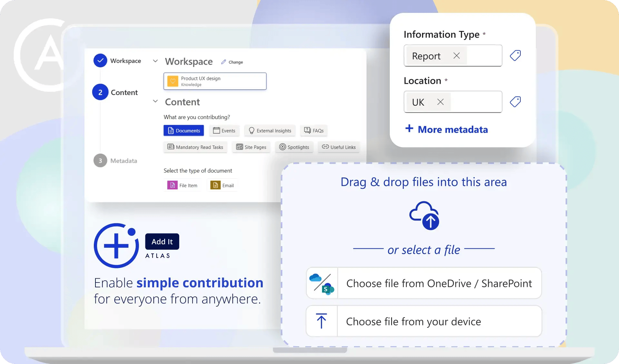The image size is (619, 364).
Task: Remove the Report tag
Action: pyautogui.click(x=457, y=56)
